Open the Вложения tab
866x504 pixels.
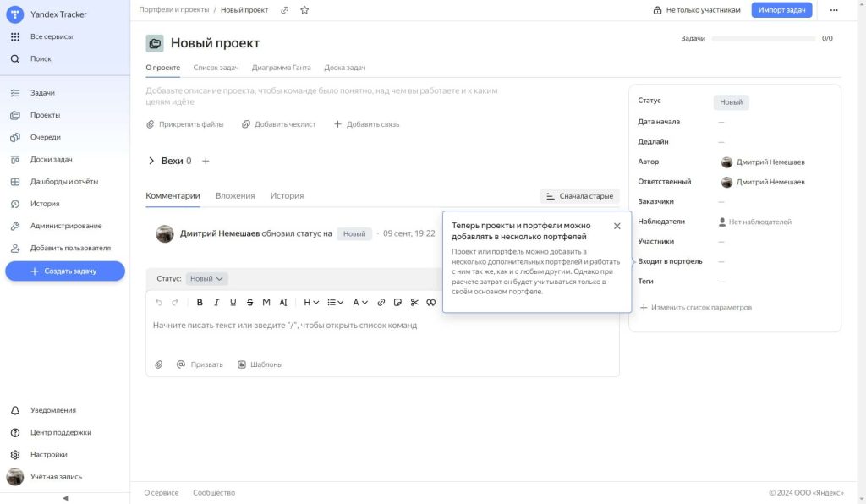[237, 194]
